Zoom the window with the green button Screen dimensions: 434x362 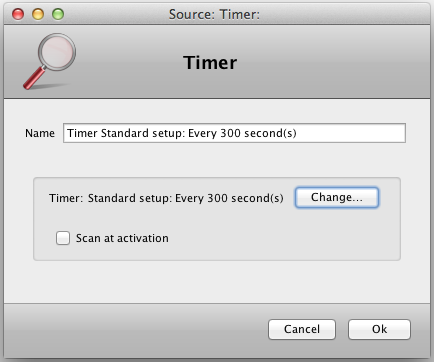tap(58, 14)
